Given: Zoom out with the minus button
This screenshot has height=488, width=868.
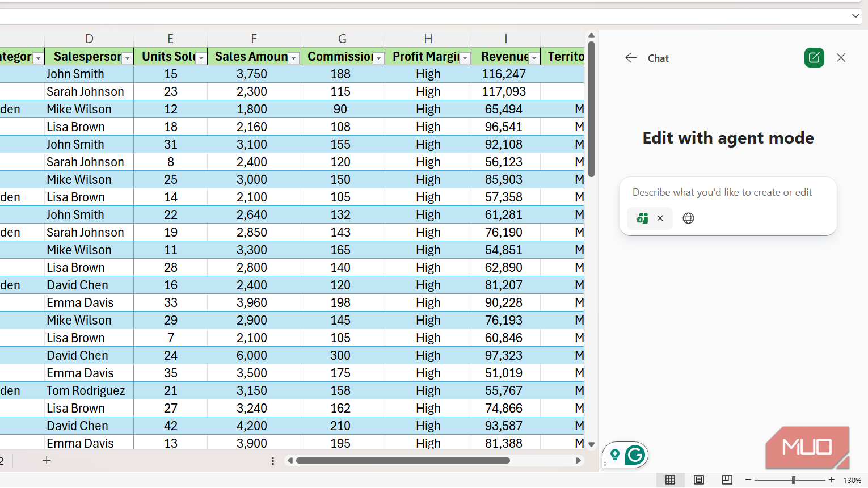Looking at the screenshot, I should coord(748,480).
